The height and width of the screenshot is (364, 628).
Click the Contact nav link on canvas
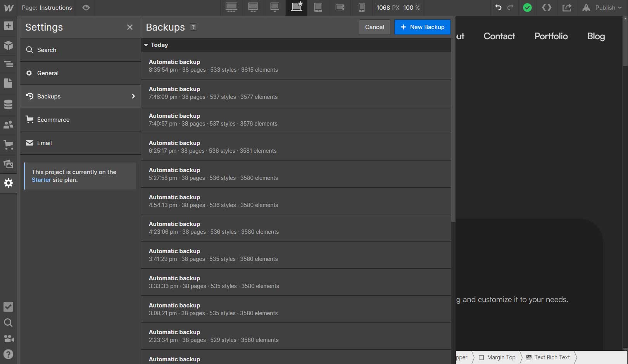click(499, 36)
